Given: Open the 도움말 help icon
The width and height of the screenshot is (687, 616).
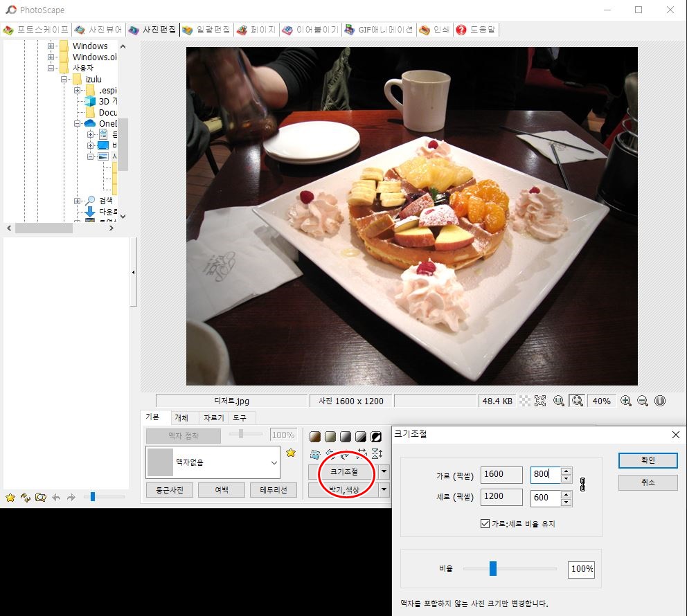Looking at the screenshot, I should pyautogui.click(x=475, y=30).
